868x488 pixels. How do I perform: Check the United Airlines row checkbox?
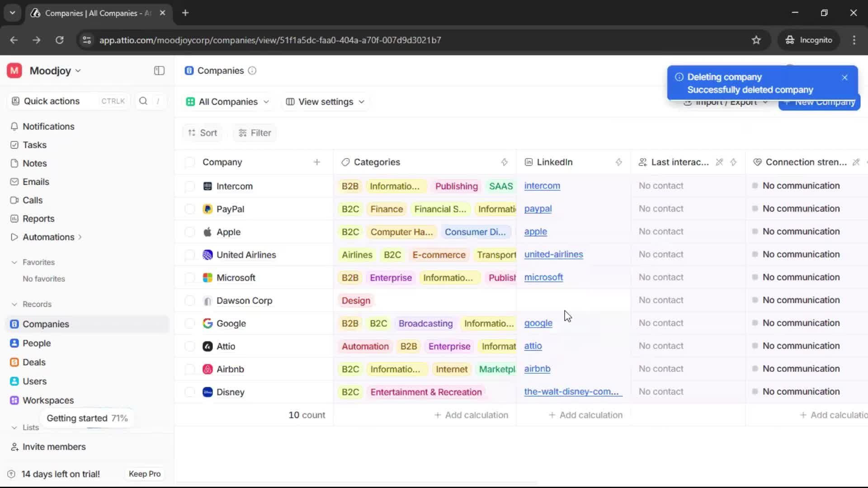(x=190, y=255)
